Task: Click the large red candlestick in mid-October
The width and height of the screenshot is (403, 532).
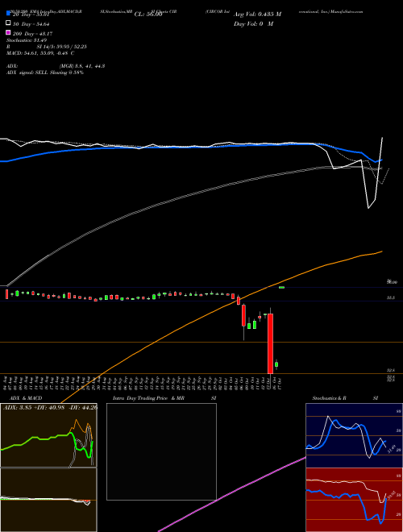Action: tap(270, 343)
